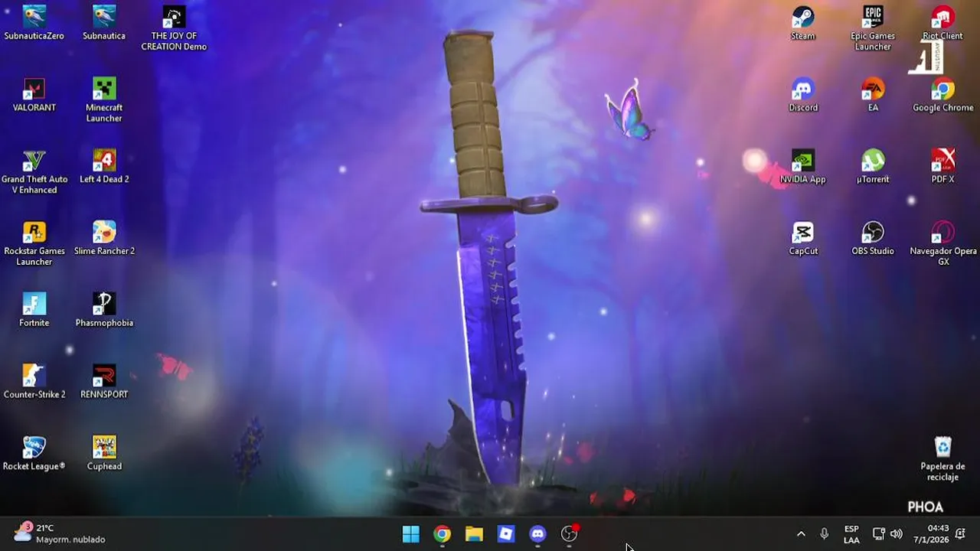The height and width of the screenshot is (551, 980).
Task: Open the network status tray icon
Action: click(879, 534)
